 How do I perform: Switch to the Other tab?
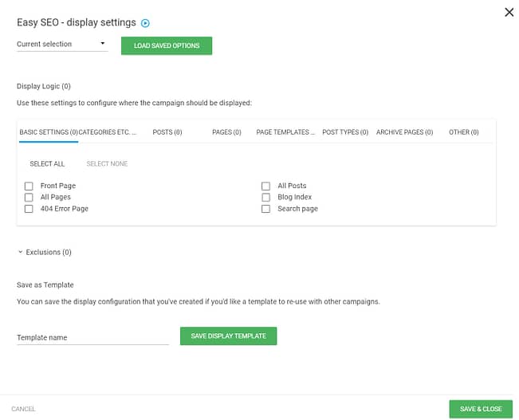pyautogui.click(x=464, y=132)
